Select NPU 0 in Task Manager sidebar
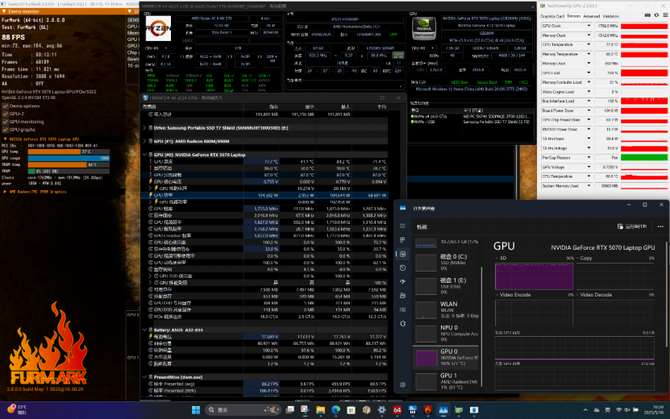This screenshot has height=419, width=670. [448, 330]
